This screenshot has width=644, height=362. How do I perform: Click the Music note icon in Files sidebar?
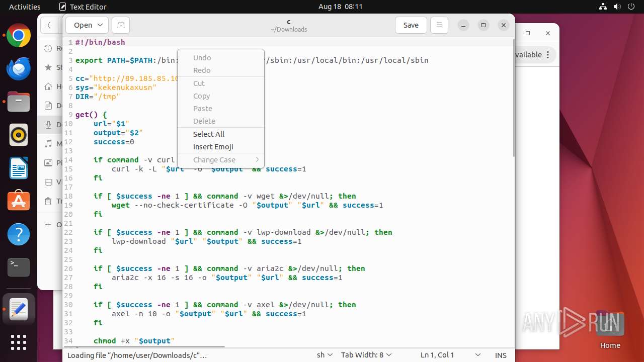[x=48, y=144]
